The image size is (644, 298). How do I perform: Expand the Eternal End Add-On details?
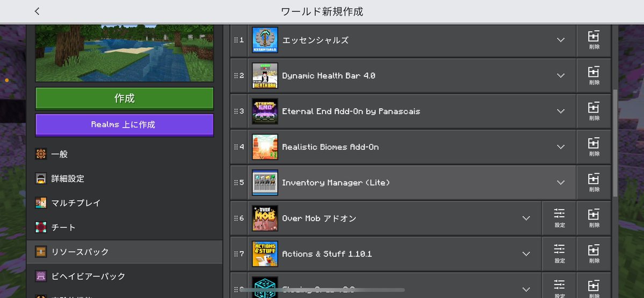(x=561, y=111)
